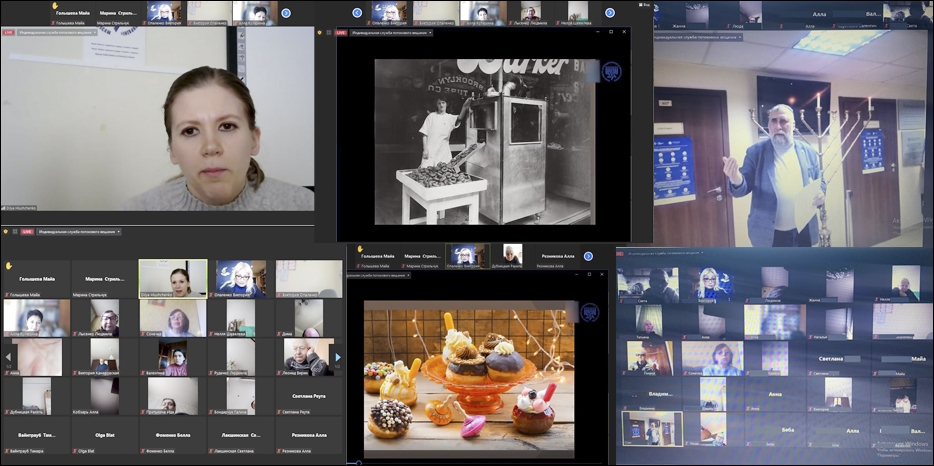Click annotation pen tool in Oliya window
This screenshot has width=934, height=466.
(x=241, y=35)
